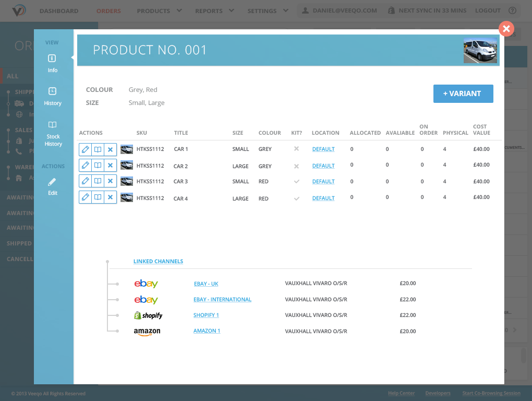
Task: View Stock History via the sidebar icon
Action: [x=52, y=125]
